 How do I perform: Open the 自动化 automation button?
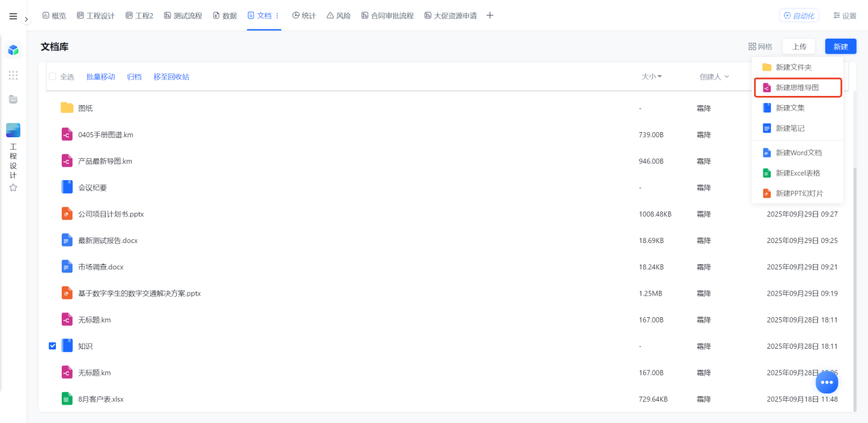[799, 16]
